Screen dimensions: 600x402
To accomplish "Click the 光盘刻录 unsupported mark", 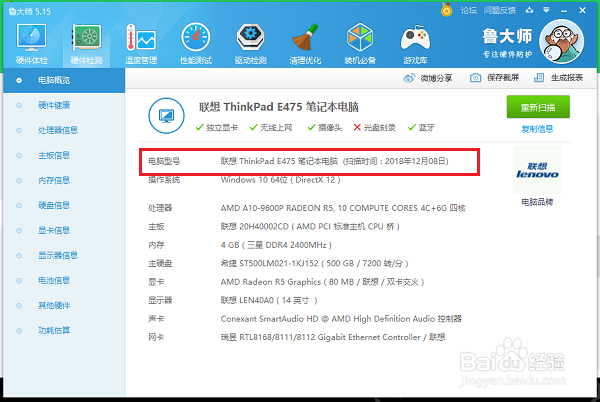I will tap(374, 127).
